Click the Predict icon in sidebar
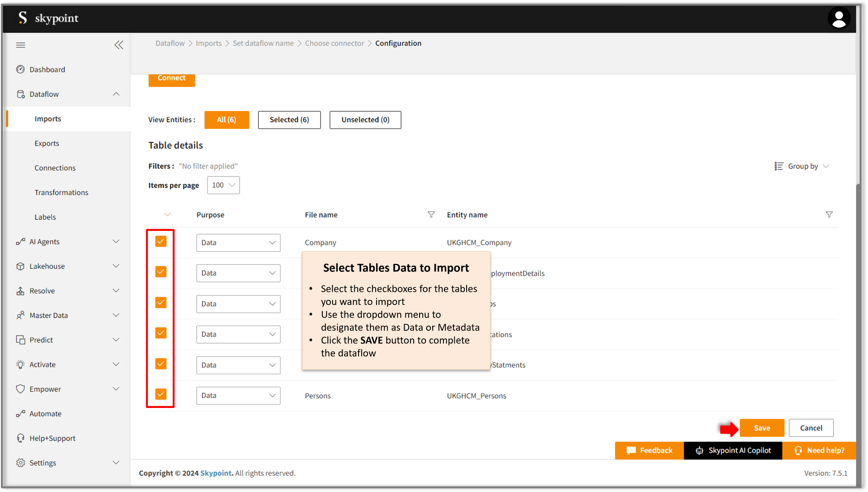This screenshot has height=492, width=868. pos(20,339)
